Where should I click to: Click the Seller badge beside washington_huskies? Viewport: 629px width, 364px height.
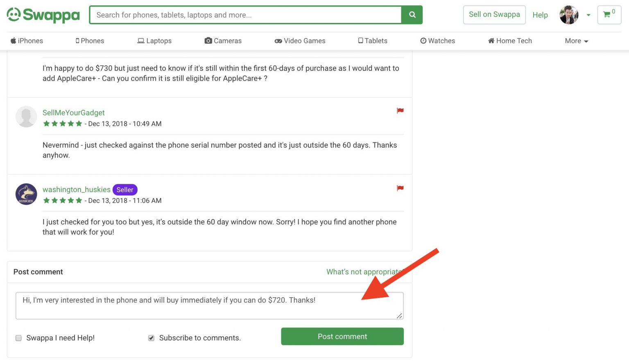[x=125, y=190]
